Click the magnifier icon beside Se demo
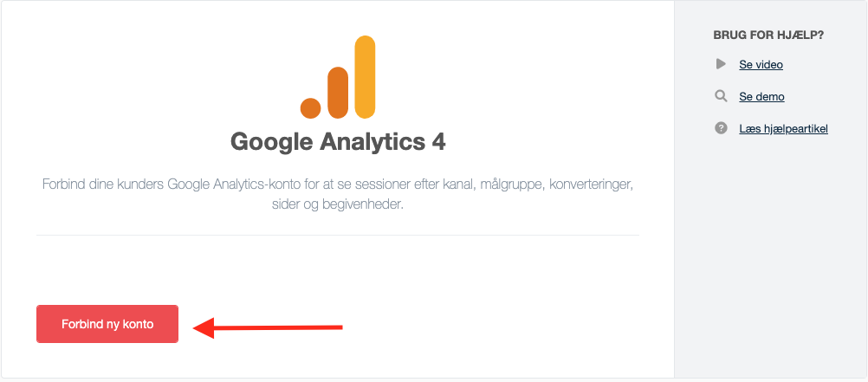The height and width of the screenshot is (382, 868). click(721, 96)
